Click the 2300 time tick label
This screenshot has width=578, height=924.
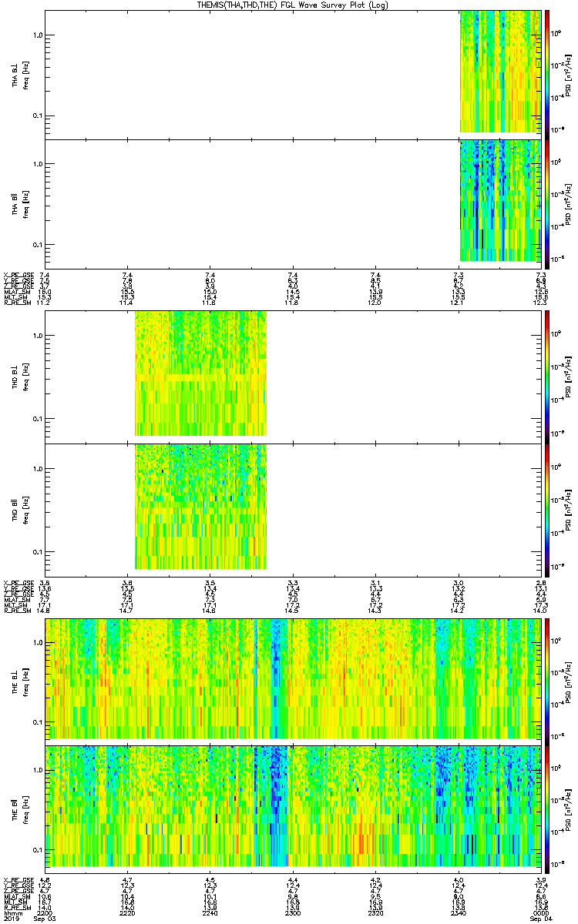tap(293, 913)
